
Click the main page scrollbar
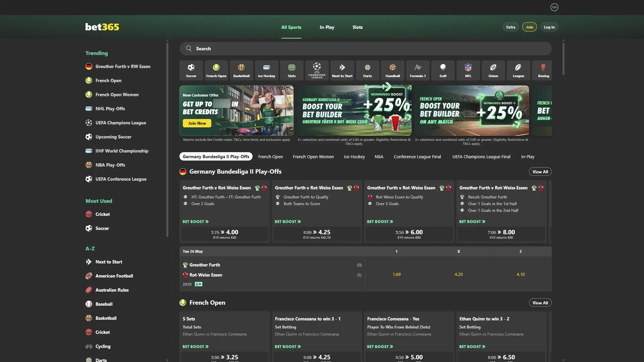[563, 59]
